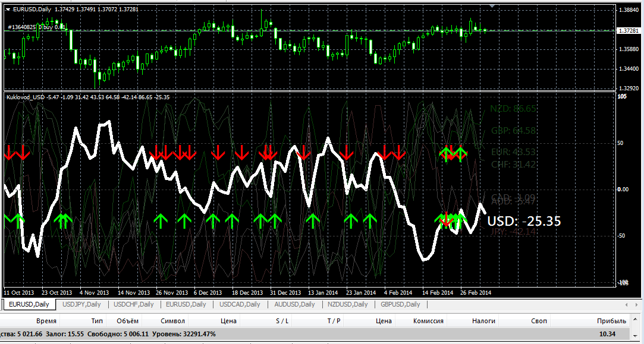Open the active EURUSD,Daily chart tab
The image size is (644, 344).
(29, 304)
